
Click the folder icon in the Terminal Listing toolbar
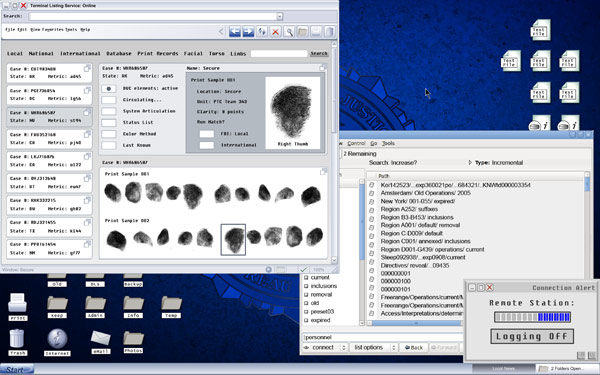pyautogui.click(x=302, y=32)
